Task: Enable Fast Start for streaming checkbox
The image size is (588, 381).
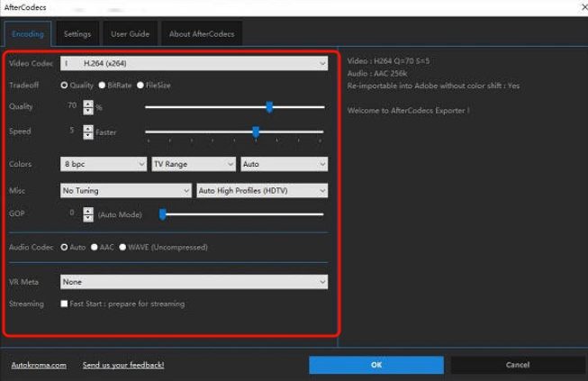Action: 65,304
